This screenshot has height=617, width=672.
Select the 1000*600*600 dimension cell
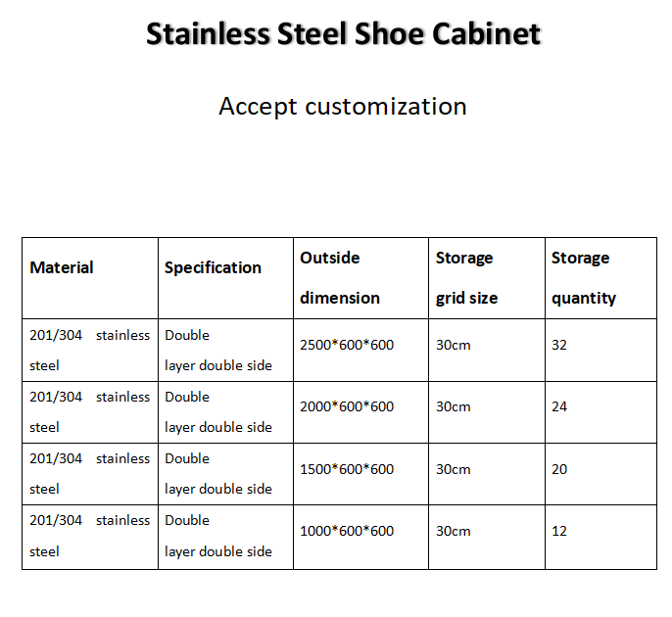(x=347, y=531)
